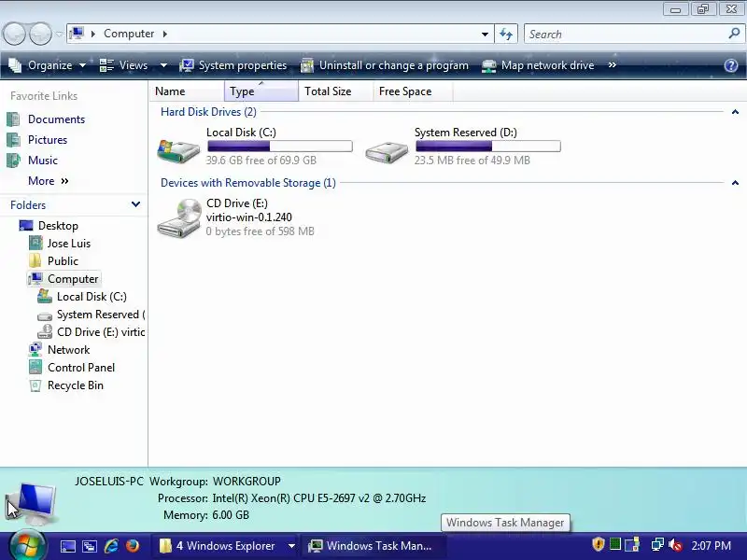
Task: Click Switch Between Windows quick launch icon
Action: pyautogui.click(x=90, y=546)
